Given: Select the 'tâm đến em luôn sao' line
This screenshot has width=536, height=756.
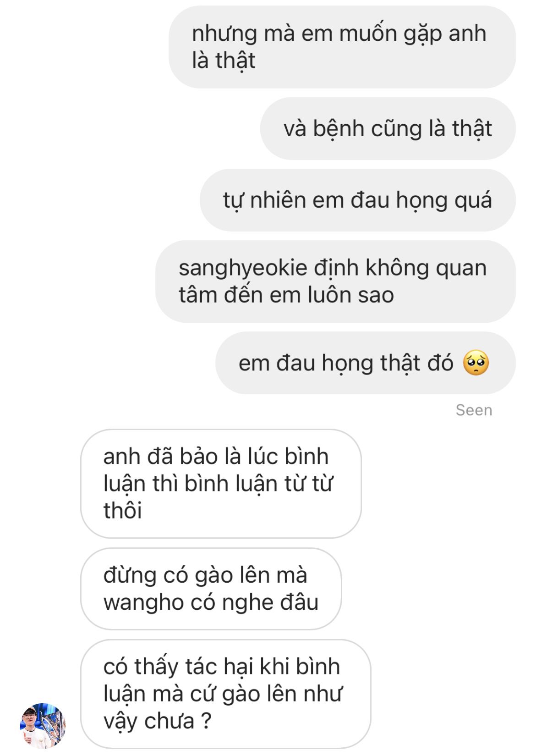Looking at the screenshot, I should click(286, 295).
